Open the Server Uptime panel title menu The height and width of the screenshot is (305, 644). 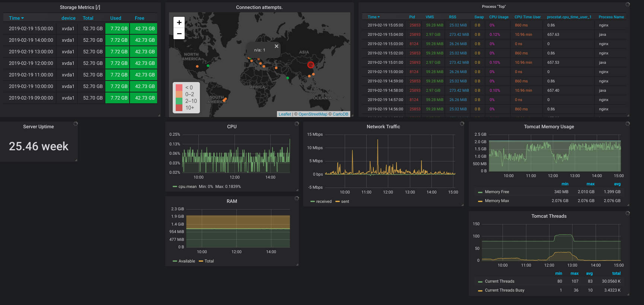(38, 126)
